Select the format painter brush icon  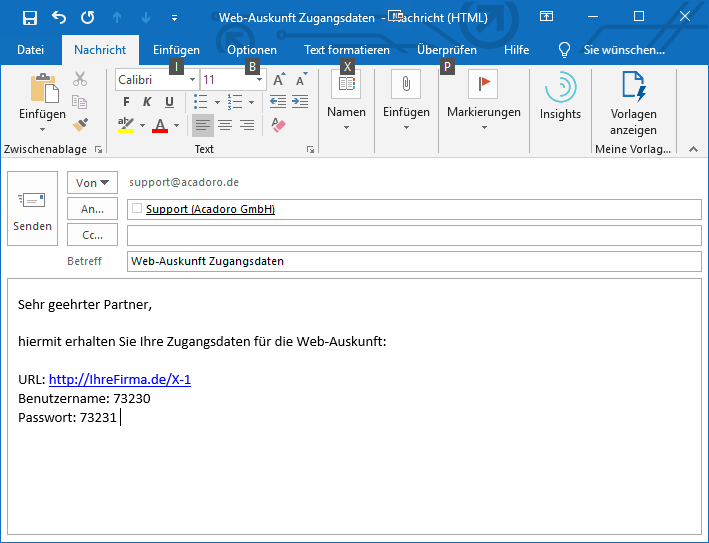point(80,125)
